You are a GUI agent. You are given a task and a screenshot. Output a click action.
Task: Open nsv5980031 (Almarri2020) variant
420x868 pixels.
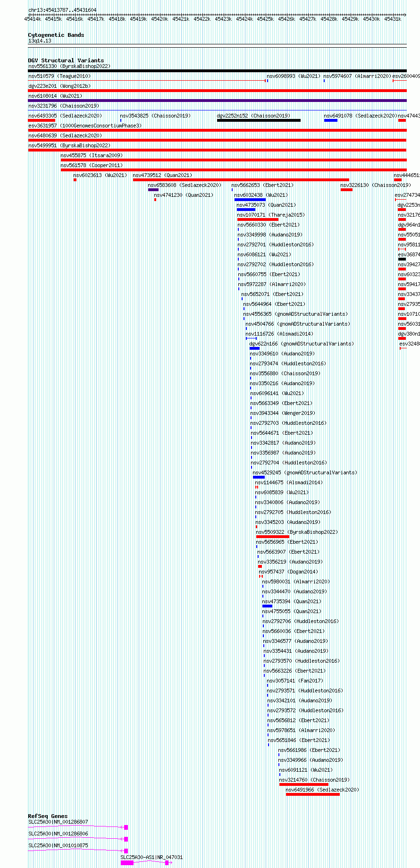296,581
